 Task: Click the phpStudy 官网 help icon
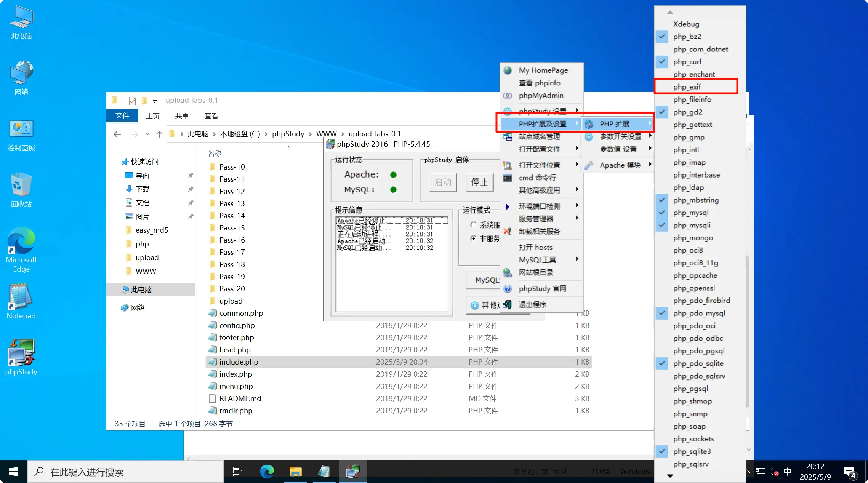coord(508,289)
